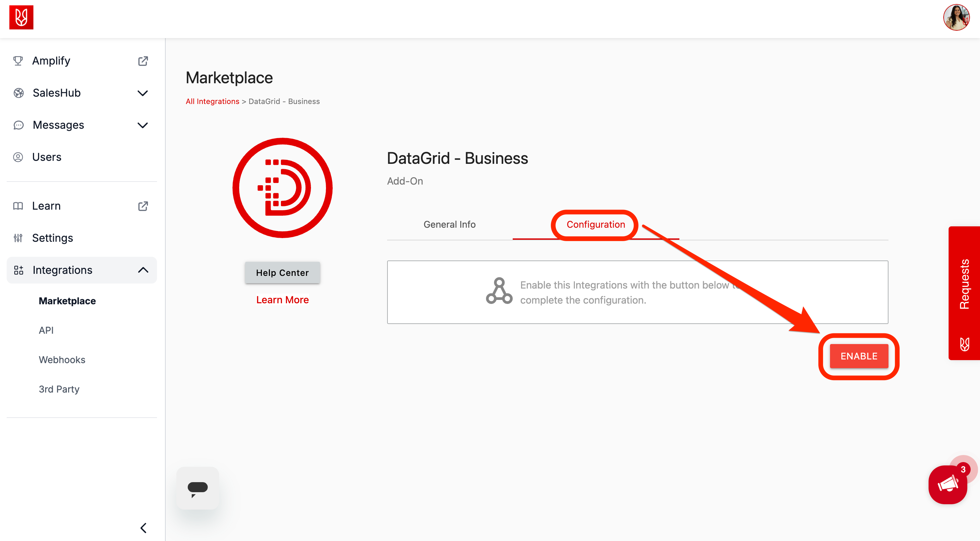Click the DataGrid integration logo
The image size is (980, 541).
(282, 188)
